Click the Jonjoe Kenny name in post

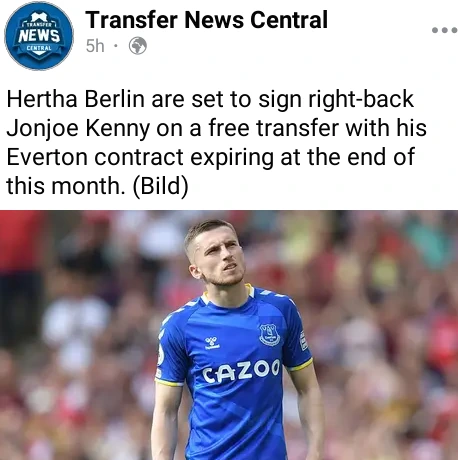coord(78,128)
